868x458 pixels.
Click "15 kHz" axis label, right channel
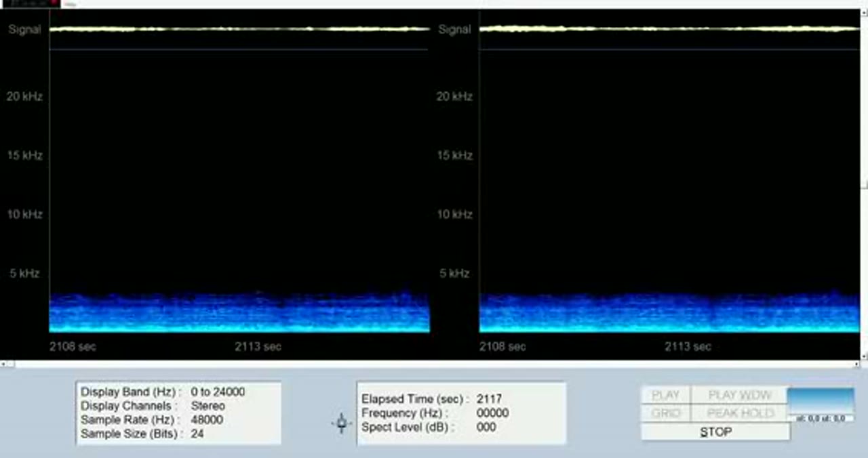pos(454,156)
